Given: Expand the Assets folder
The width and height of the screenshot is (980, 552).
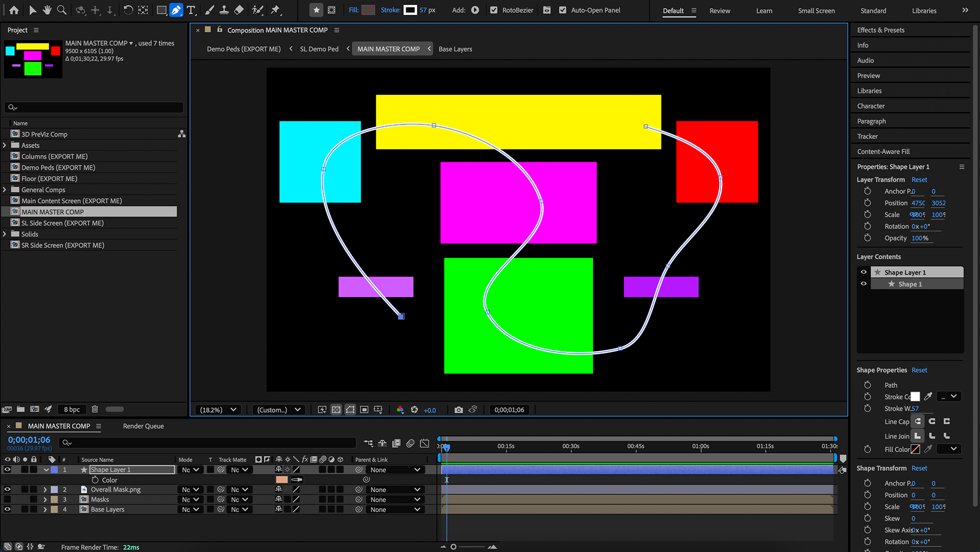Looking at the screenshot, I should coord(5,145).
